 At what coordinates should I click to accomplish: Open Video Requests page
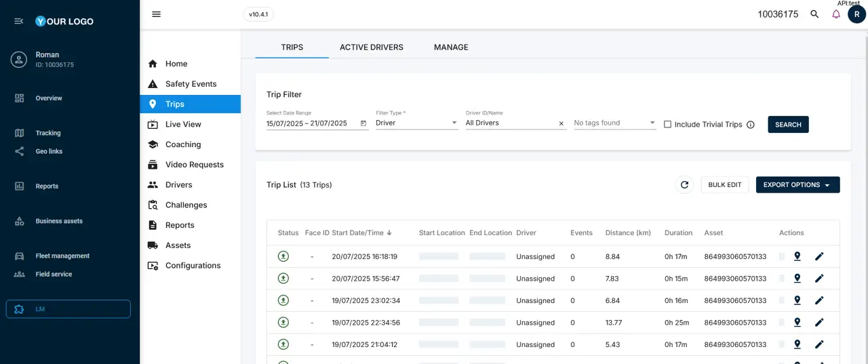click(x=190, y=165)
